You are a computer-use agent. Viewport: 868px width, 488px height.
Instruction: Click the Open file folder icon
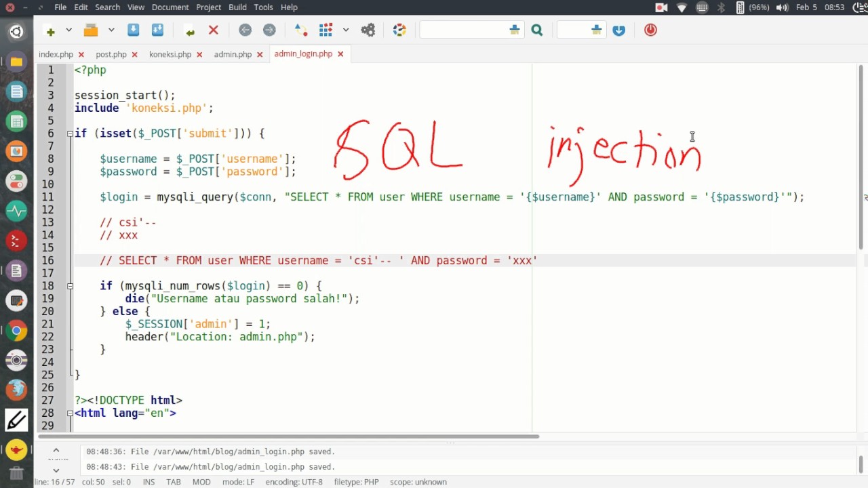[91, 30]
